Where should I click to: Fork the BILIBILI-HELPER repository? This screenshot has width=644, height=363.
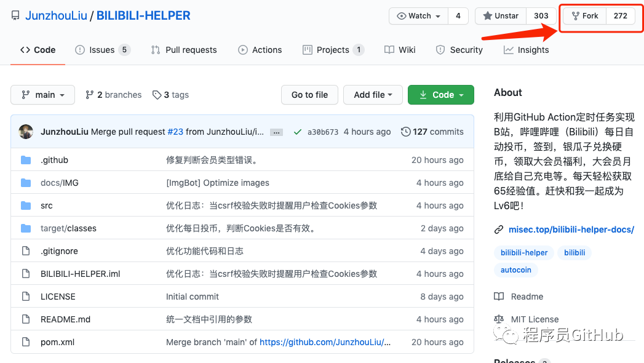[x=585, y=16]
